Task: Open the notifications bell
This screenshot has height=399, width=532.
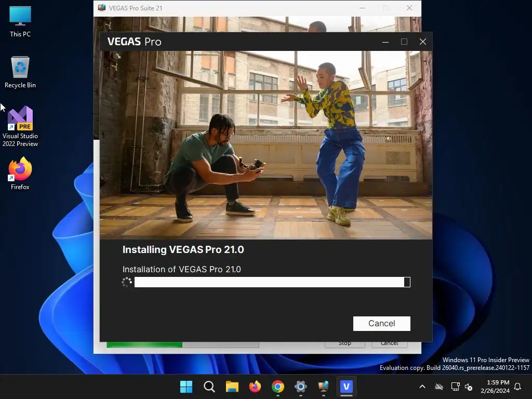Action: tap(518, 387)
